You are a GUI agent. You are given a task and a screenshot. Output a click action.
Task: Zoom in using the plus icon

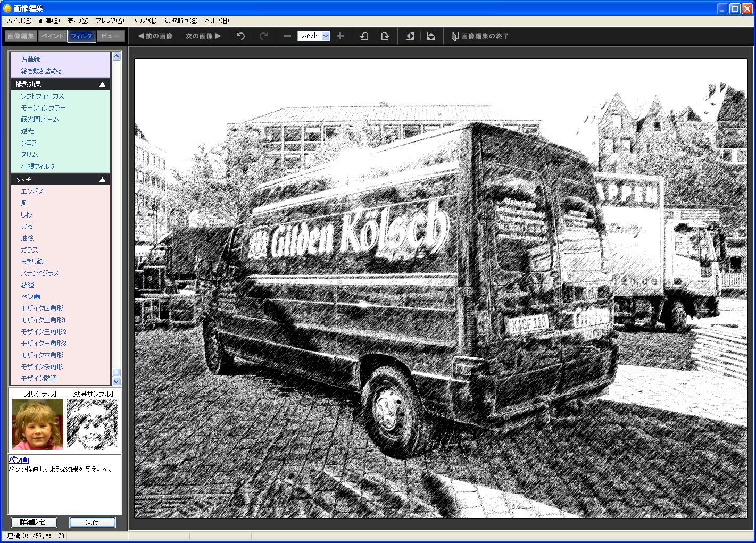coord(340,36)
